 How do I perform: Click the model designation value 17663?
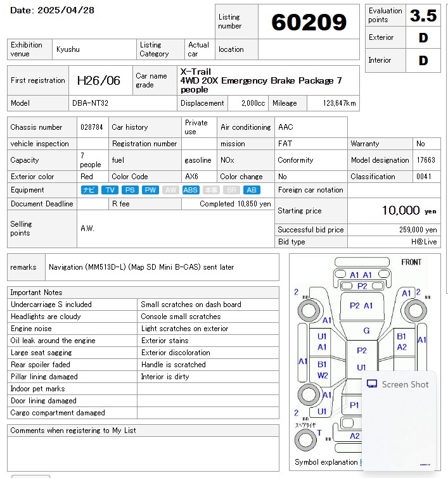(426, 160)
